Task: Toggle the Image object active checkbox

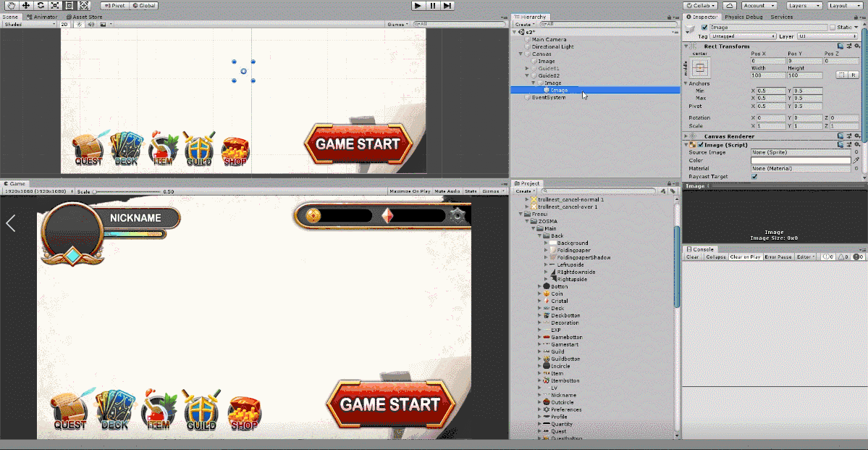Action: (x=704, y=27)
